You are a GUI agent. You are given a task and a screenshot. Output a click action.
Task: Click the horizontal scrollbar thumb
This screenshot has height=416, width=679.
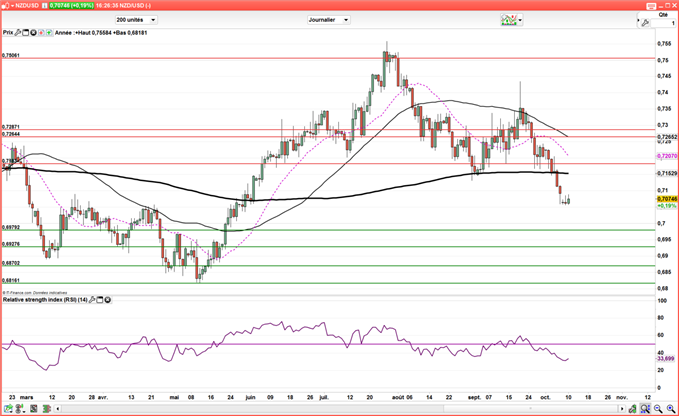pyautogui.click(x=531, y=409)
